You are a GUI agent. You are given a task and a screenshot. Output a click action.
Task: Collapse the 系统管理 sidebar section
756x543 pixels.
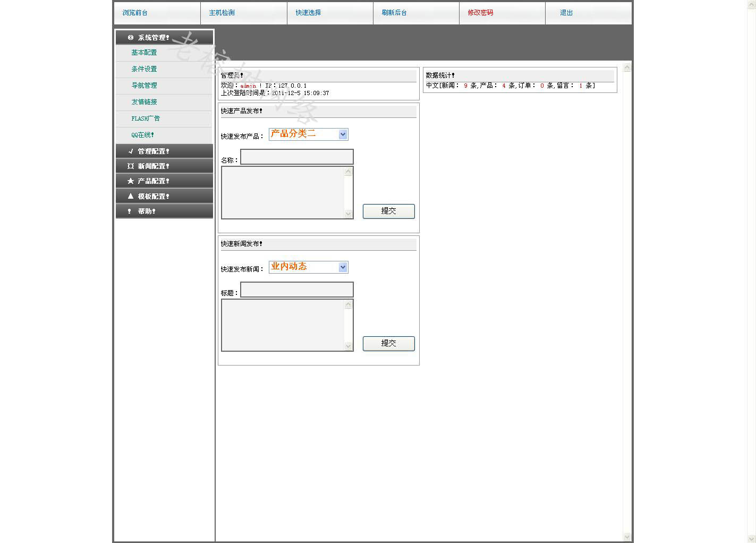tap(164, 37)
